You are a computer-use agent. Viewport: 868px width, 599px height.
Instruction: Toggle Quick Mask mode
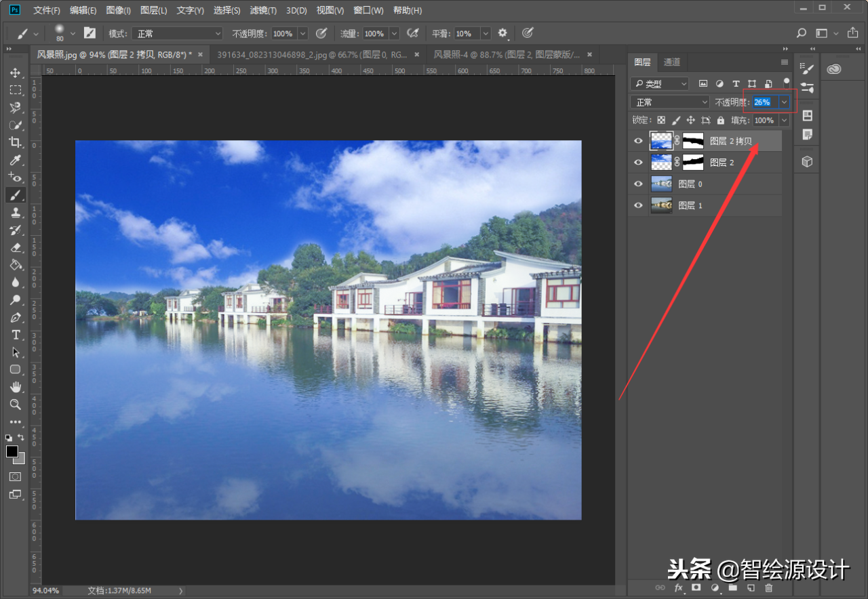(15, 477)
